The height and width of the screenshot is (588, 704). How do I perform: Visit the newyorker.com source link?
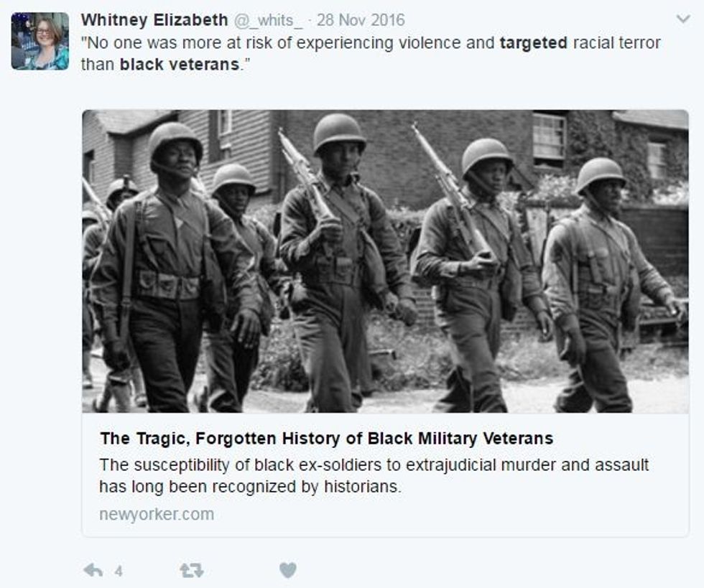(x=157, y=514)
